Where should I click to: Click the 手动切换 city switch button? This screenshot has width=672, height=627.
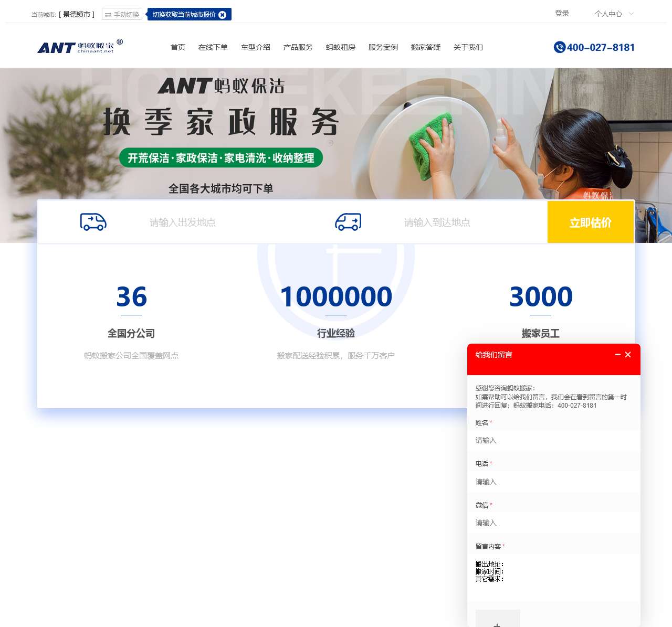(122, 14)
